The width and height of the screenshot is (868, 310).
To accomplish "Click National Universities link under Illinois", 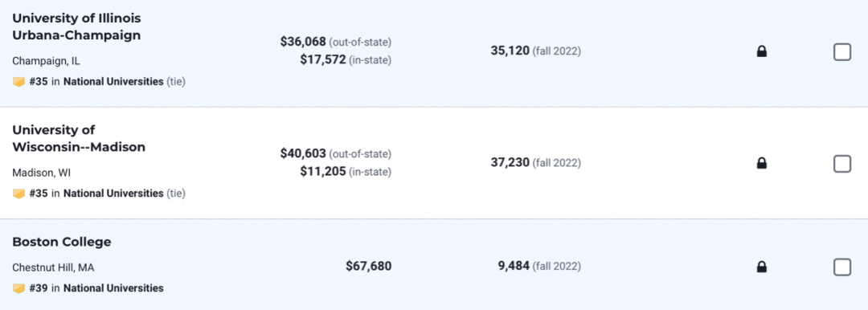I will (x=113, y=82).
